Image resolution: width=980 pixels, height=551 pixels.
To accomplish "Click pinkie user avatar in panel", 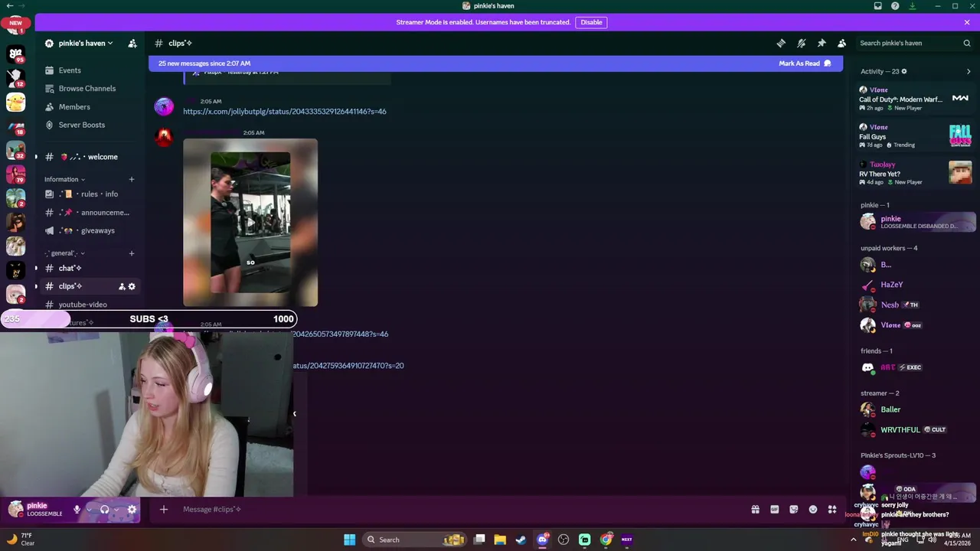I will click(15, 509).
